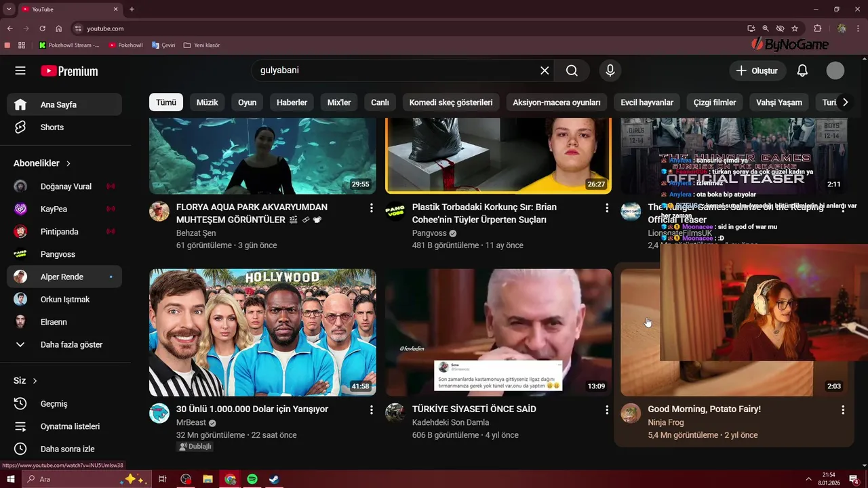Screen dimensions: 868x488
Task: Show more filter chips with right arrow
Action: (x=845, y=102)
